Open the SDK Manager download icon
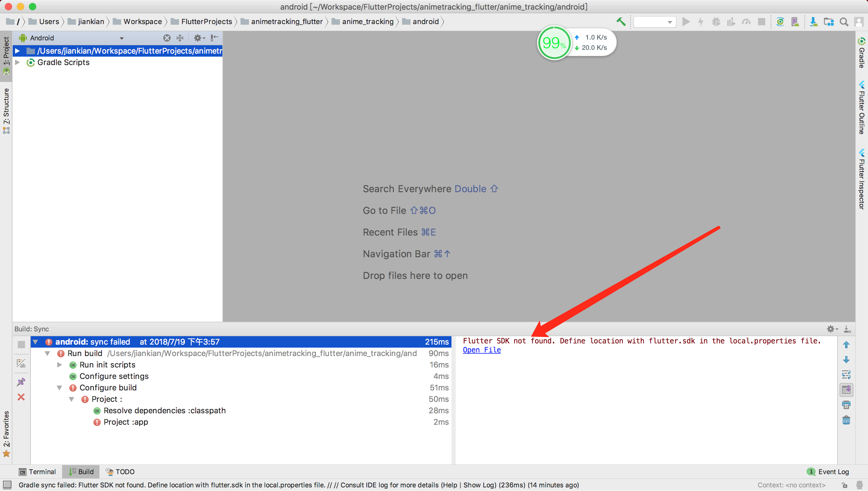The width and height of the screenshot is (868, 491). [x=813, y=22]
